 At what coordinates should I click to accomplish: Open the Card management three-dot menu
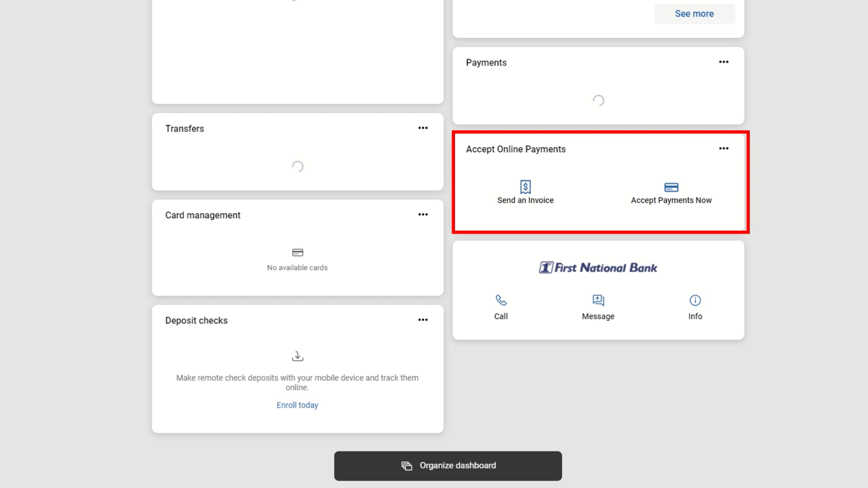point(423,214)
